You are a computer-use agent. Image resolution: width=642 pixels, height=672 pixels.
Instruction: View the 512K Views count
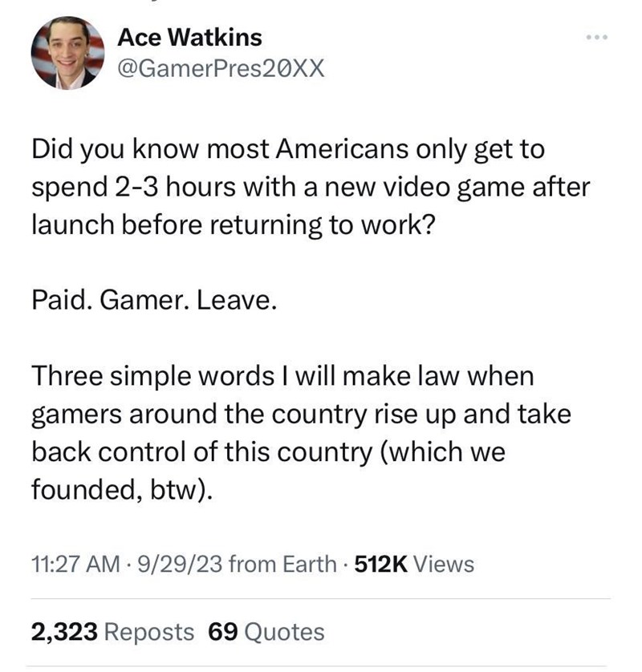[414, 564]
